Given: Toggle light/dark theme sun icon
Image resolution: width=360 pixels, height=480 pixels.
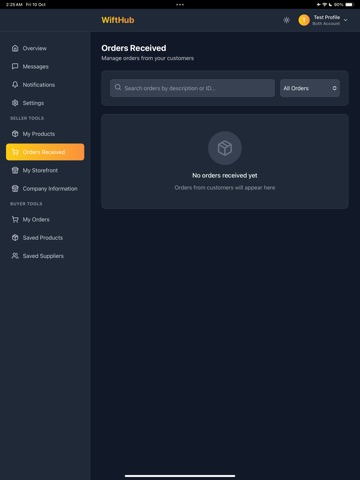Looking at the screenshot, I should click(286, 20).
